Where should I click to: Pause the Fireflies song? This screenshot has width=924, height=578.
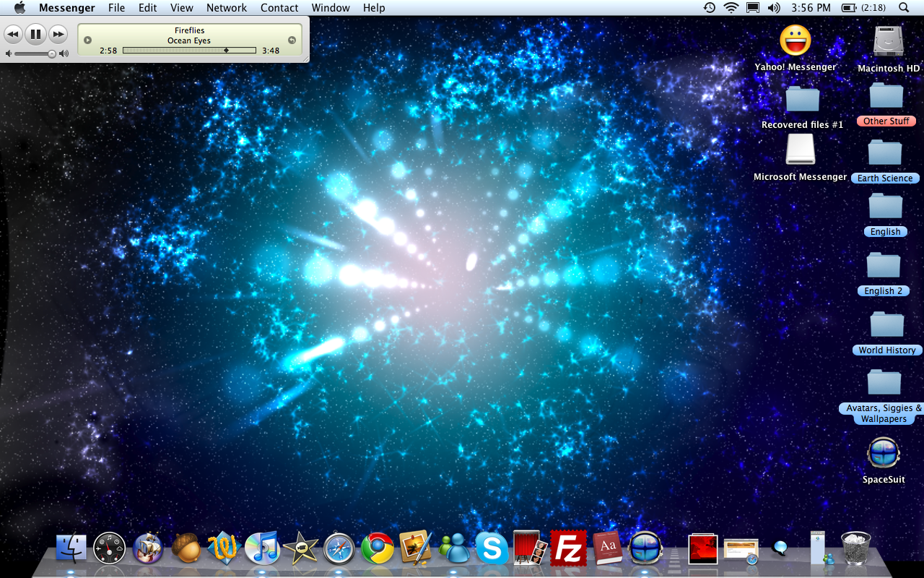(x=35, y=34)
